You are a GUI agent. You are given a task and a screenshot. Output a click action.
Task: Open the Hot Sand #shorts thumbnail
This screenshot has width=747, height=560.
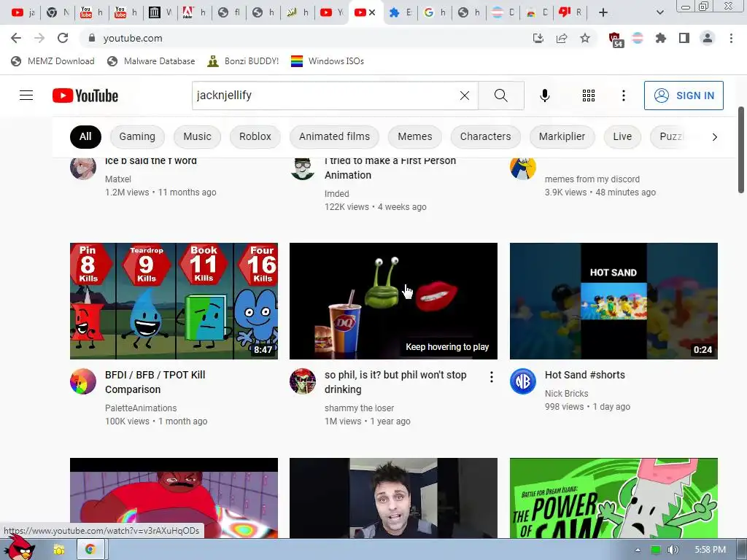614,301
